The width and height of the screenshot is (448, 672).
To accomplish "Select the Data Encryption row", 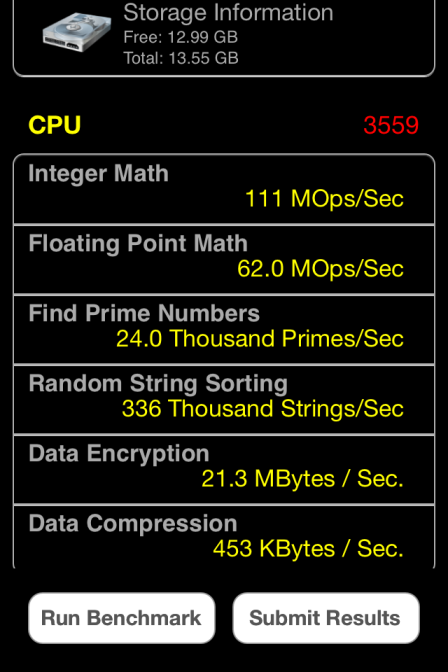I will tap(224, 470).
